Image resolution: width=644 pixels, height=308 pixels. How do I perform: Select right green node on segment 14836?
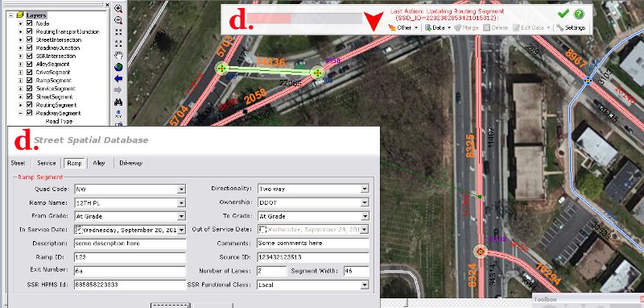[x=317, y=73]
